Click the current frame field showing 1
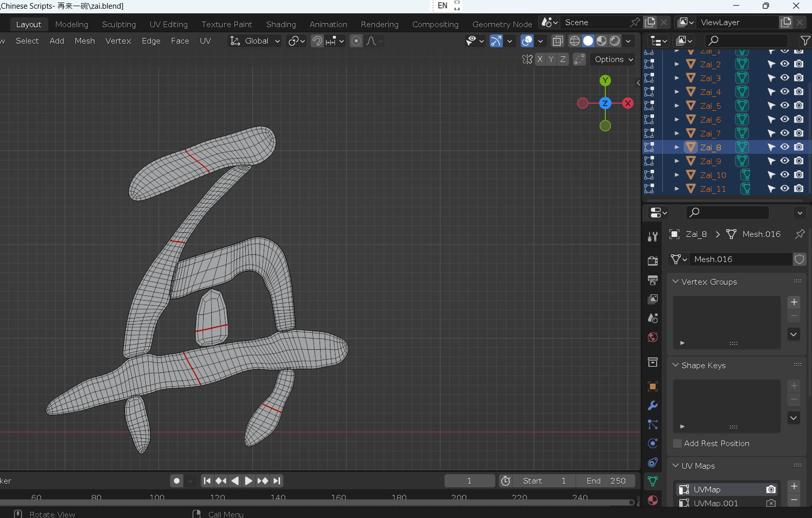812x518 pixels. point(469,481)
